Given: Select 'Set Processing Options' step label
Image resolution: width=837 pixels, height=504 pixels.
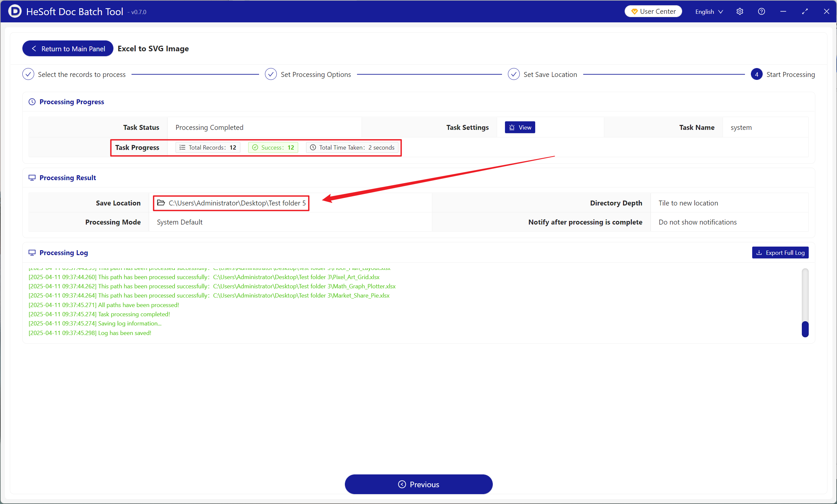Looking at the screenshot, I should (316, 74).
